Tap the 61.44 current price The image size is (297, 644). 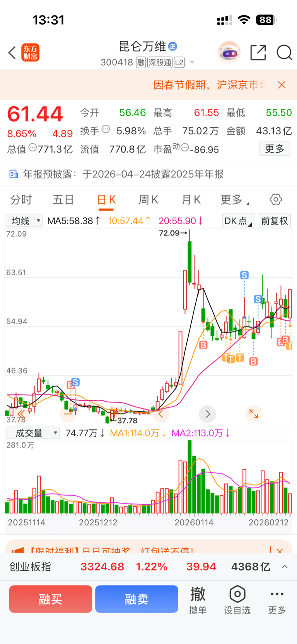click(35, 114)
